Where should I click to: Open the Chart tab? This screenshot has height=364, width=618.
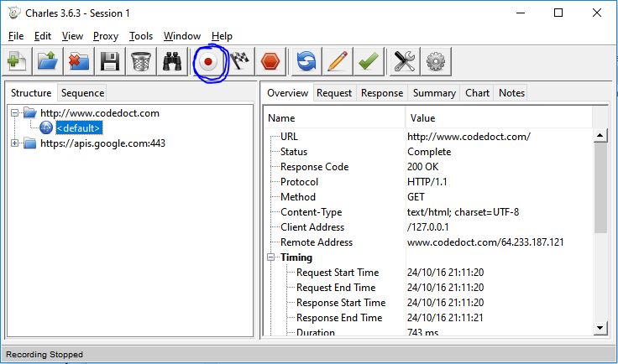pyautogui.click(x=477, y=93)
